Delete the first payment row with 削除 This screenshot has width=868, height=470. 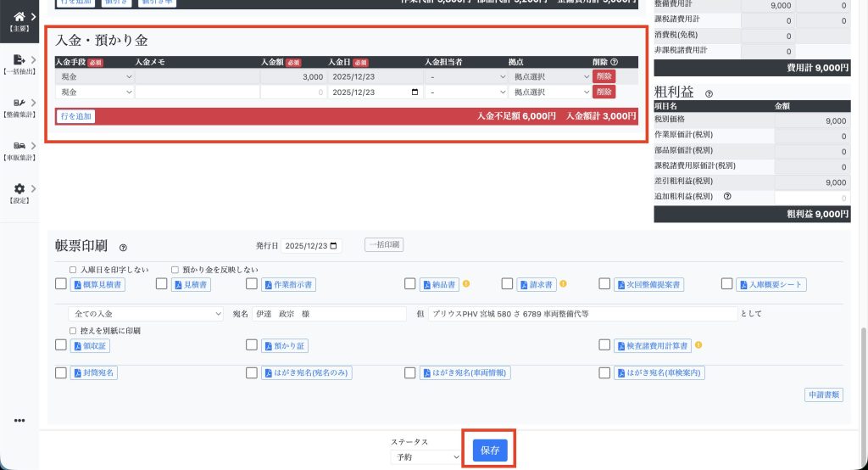[x=604, y=76]
